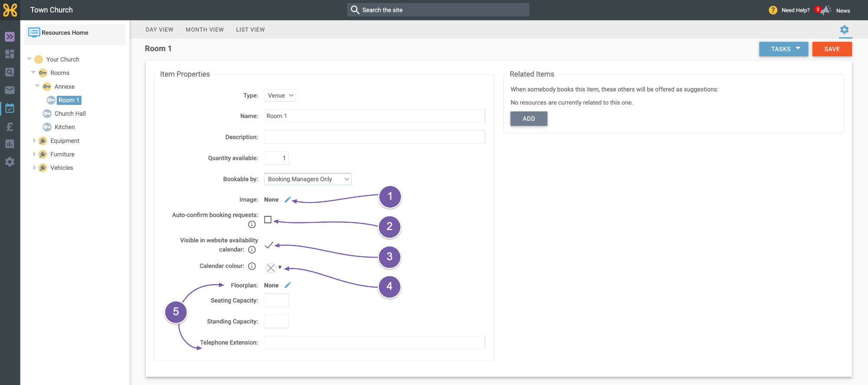Click the Seating Capacity input field

(276, 300)
